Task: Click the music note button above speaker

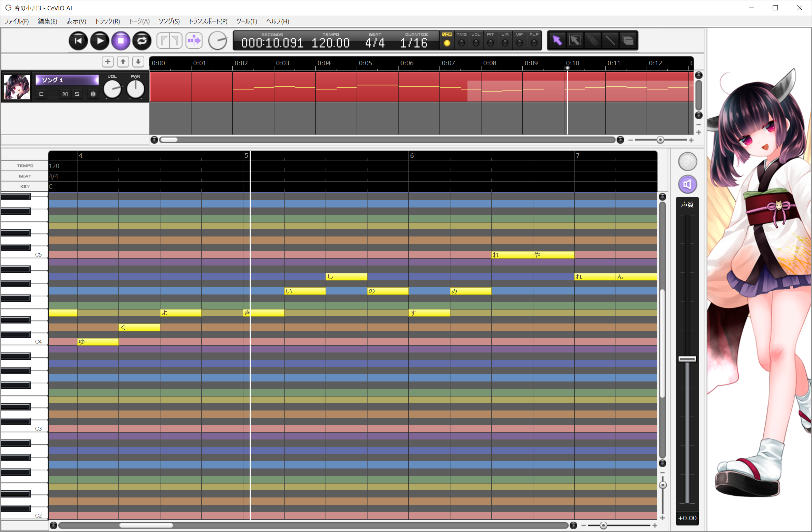Action: [687, 162]
